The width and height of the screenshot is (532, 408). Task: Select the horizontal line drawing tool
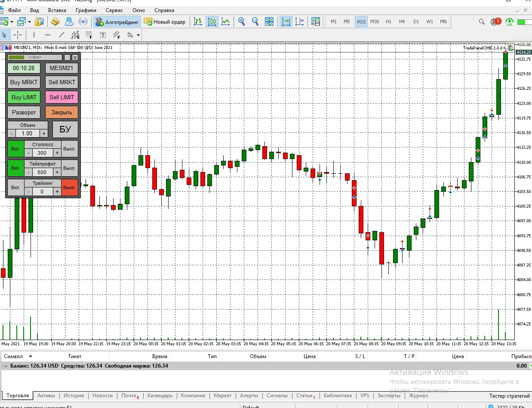click(x=48, y=35)
